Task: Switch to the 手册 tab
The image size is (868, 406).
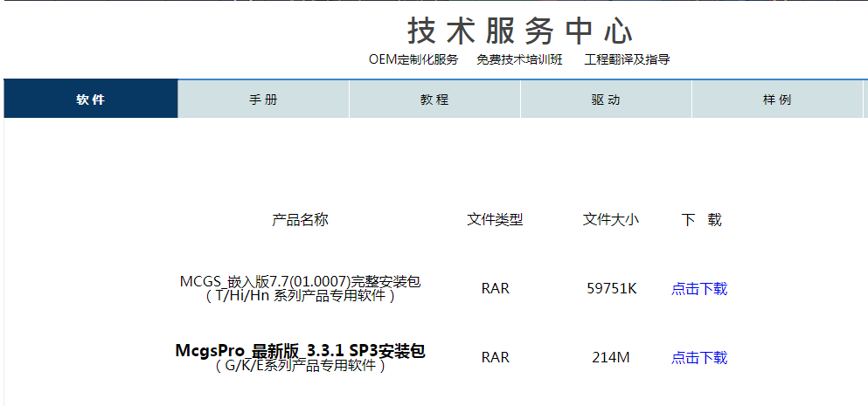Action: (x=263, y=100)
